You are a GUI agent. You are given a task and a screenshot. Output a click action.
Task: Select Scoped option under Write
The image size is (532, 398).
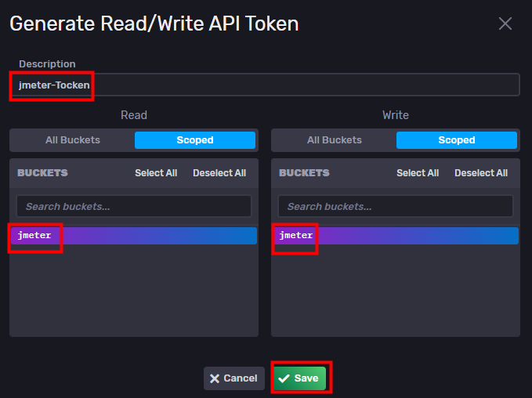coord(456,140)
